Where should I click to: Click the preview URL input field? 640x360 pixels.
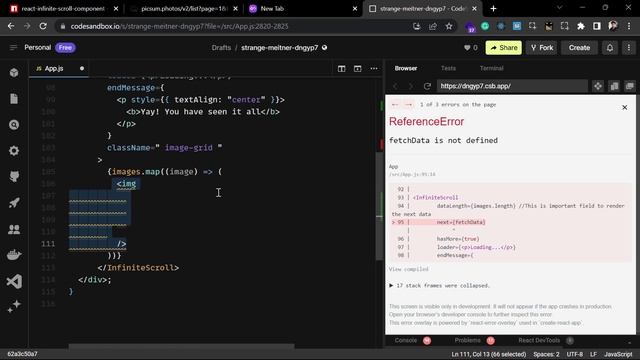[512, 86]
